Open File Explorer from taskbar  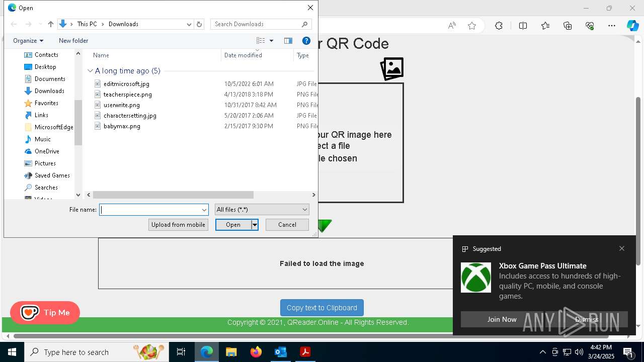pyautogui.click(x=231, y=352)
